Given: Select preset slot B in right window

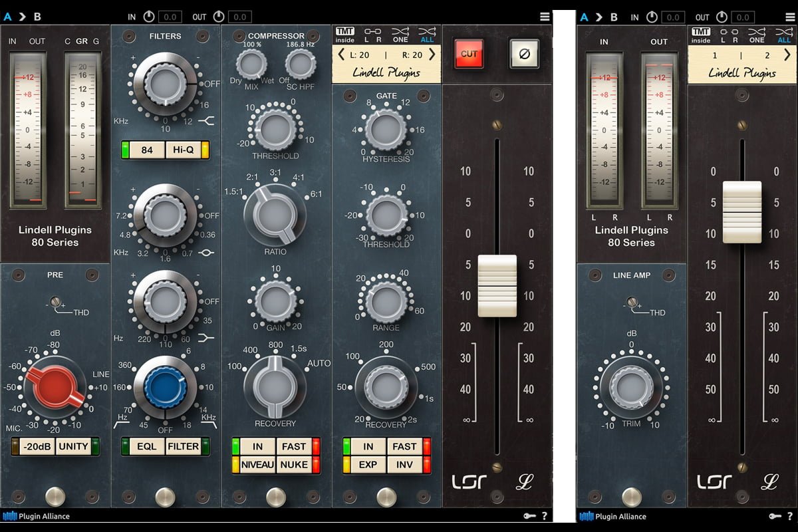Looking at the screenshot, I should pyautogui.click(x=614, y=17).
